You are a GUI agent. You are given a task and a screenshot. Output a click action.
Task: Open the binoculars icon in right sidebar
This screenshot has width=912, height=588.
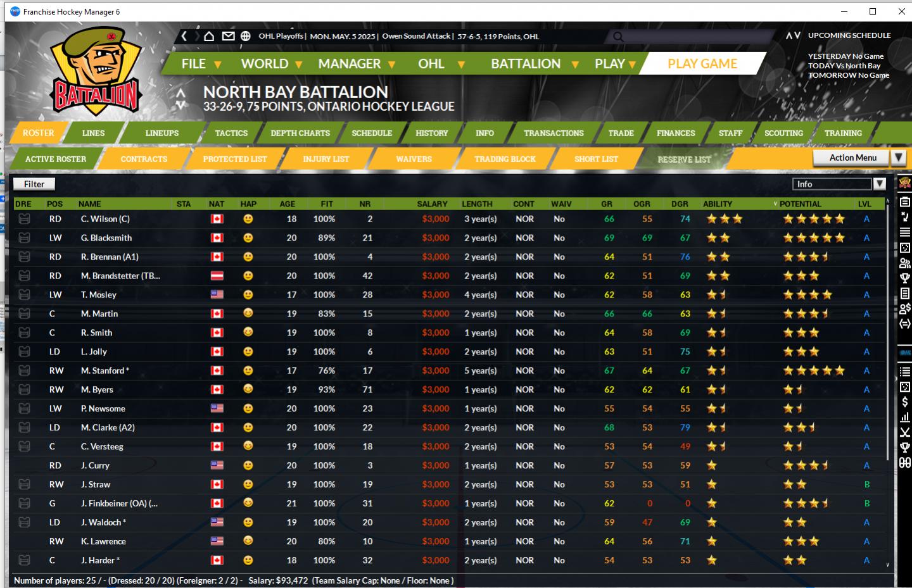pos(905,463)
